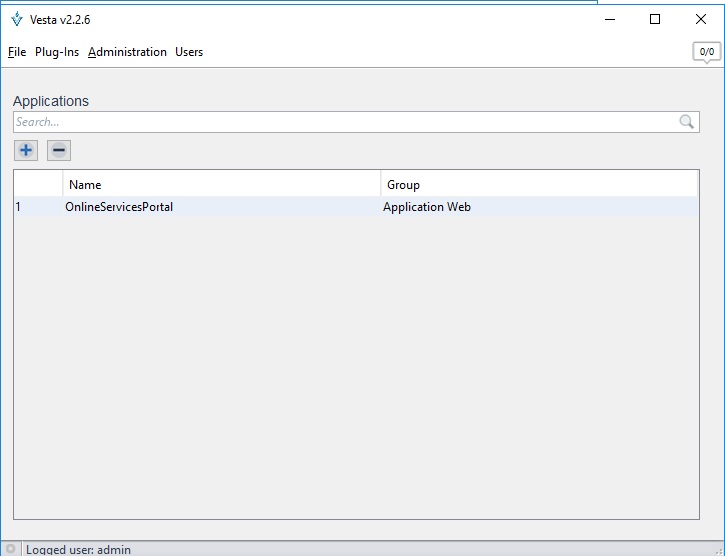
Task: Click the minus remove application icon
Action: pyautogui.click(x=59, y=150)
